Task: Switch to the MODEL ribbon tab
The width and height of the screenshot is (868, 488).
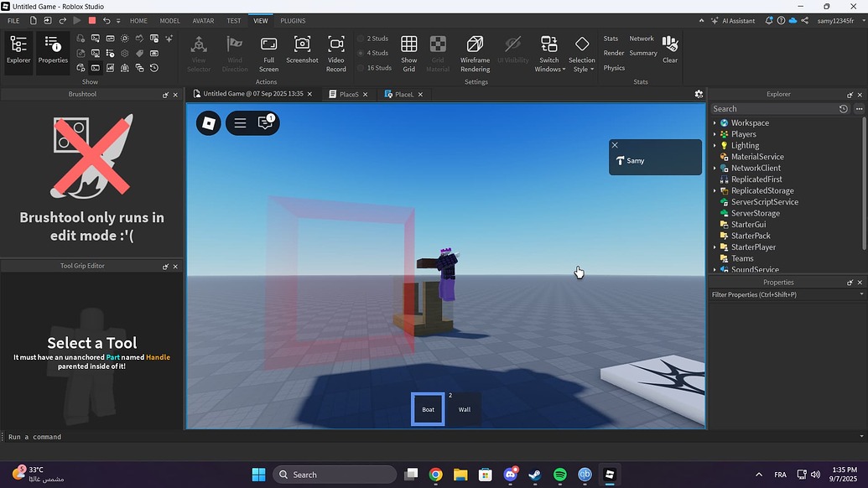Action: (169, 20)
